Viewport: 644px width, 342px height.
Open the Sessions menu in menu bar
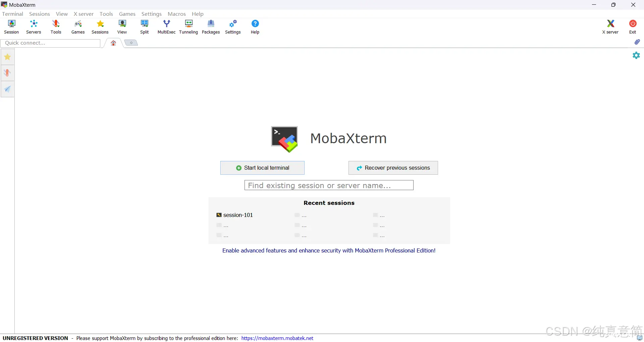pyautogui.click(x=40, y=14)
